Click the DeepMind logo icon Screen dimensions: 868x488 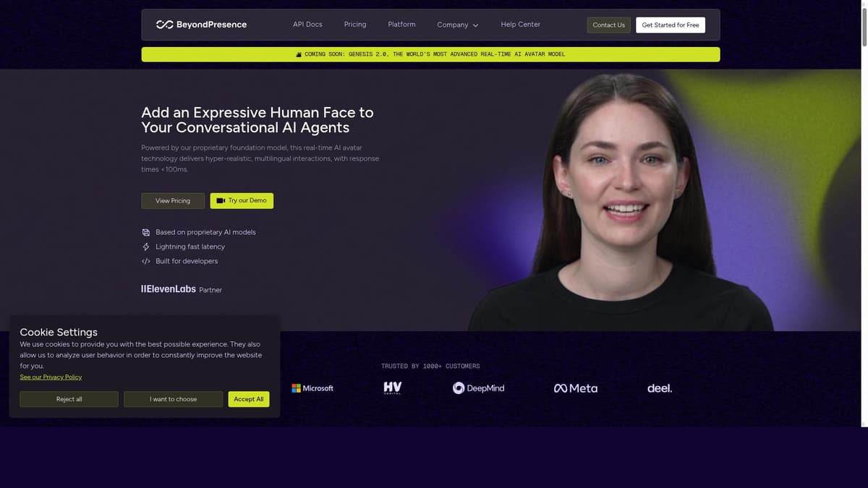click(459, 388)
